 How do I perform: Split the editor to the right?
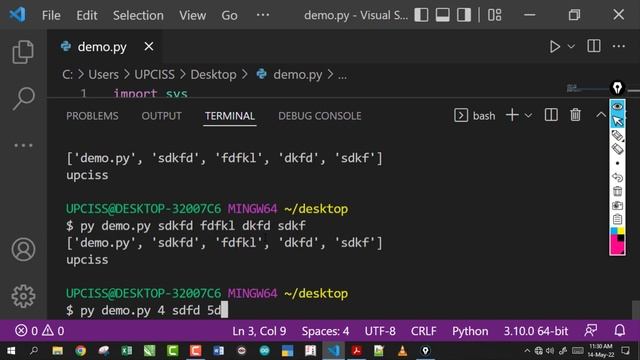click(593, 46)
